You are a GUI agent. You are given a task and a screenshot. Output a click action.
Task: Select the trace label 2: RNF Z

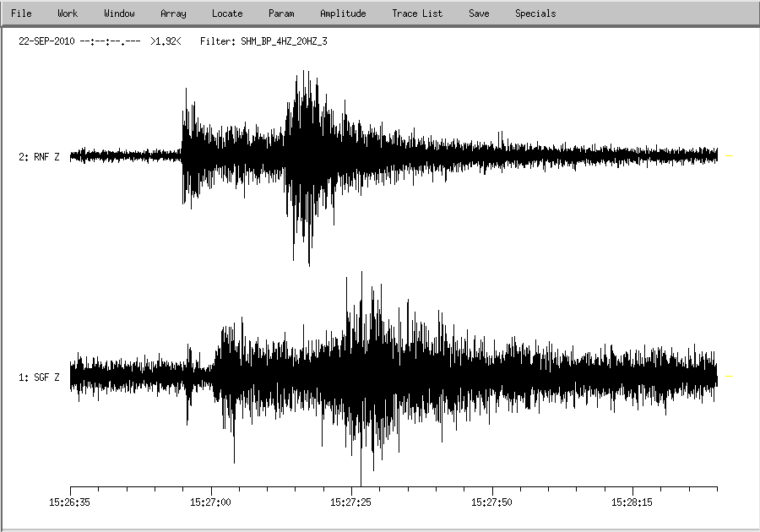[39, 157]
